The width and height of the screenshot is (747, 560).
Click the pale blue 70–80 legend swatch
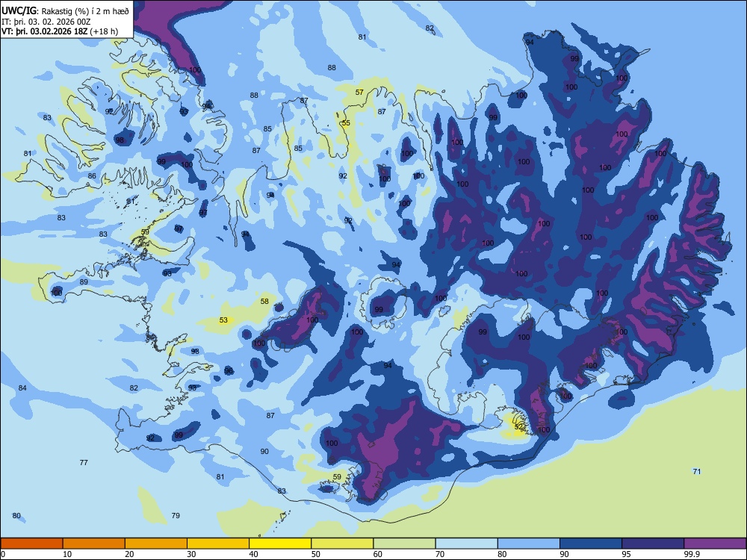(x=467, y=544)
